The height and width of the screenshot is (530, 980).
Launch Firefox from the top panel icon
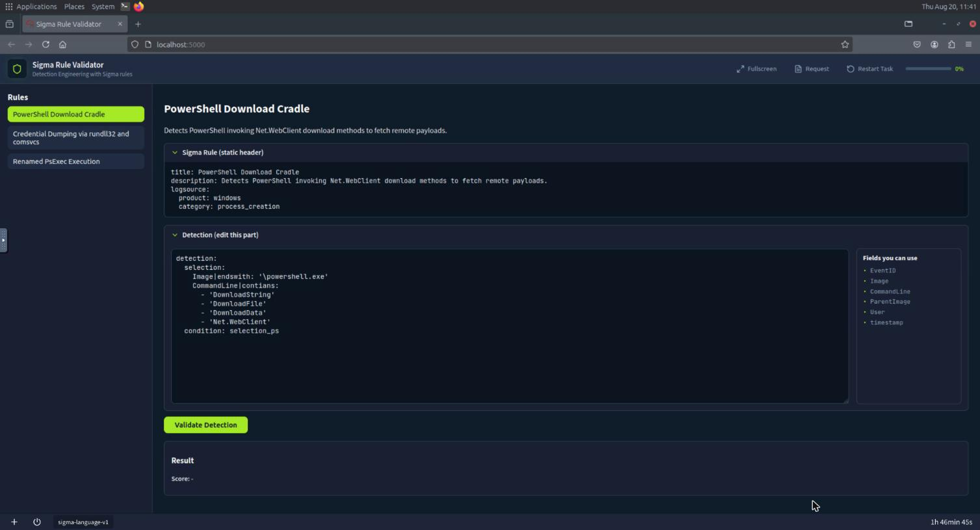click(x=139, y=7)
